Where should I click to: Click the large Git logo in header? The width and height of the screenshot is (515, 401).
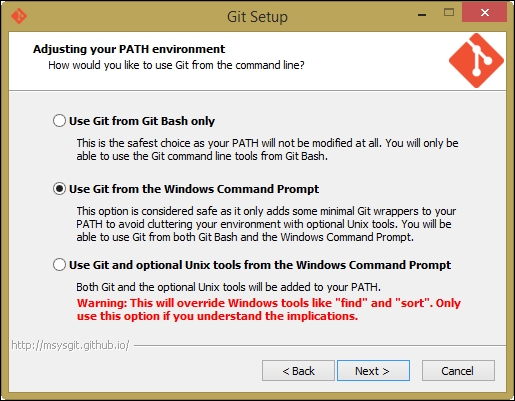(476, 60)
